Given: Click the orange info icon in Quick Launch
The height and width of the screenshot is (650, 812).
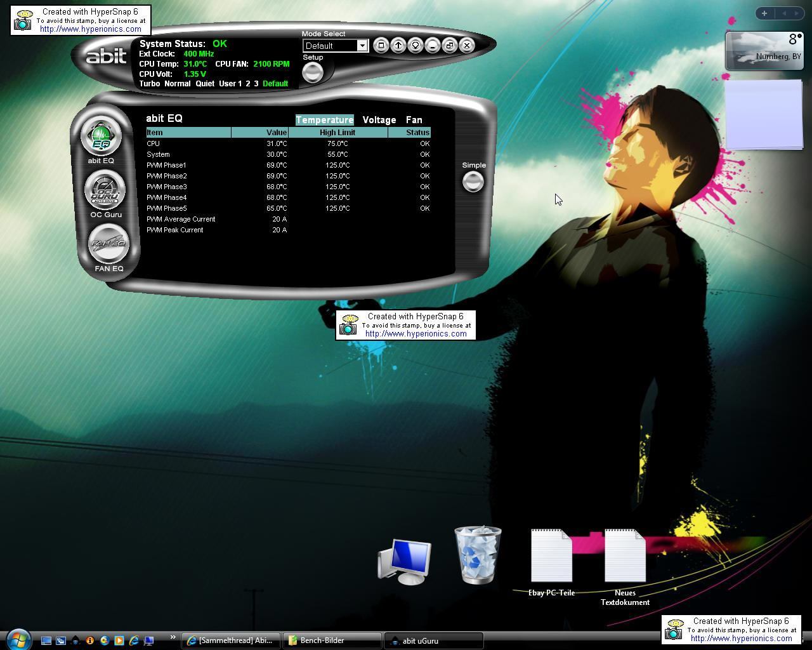Looking at the screenshot, I should [x=90, y=640].
